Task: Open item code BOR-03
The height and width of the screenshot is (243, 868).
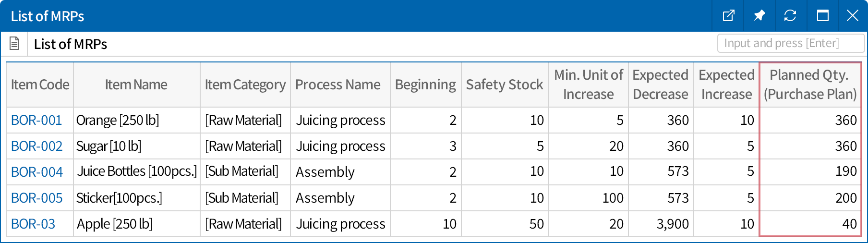Action: point(33,224)
